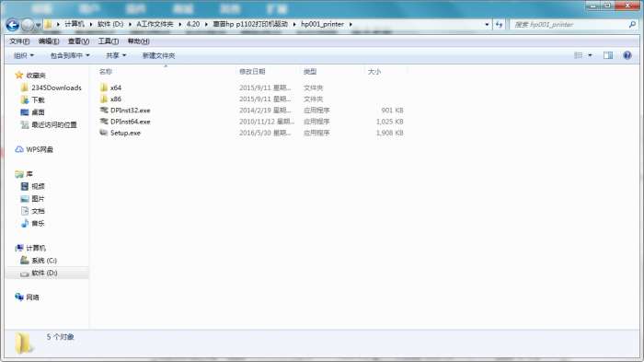Open the x64 folder
The width and height of the screenshot is (644, 362).
tap(116, 88)
